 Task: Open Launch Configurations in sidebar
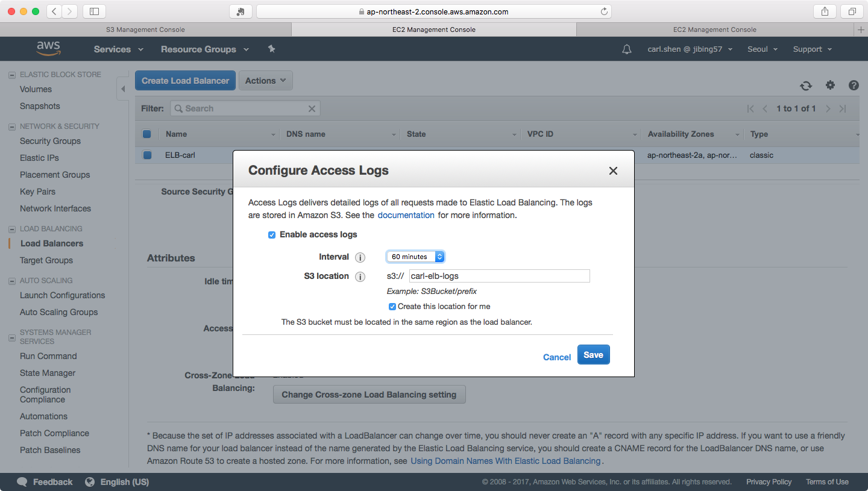pos(62,295)
